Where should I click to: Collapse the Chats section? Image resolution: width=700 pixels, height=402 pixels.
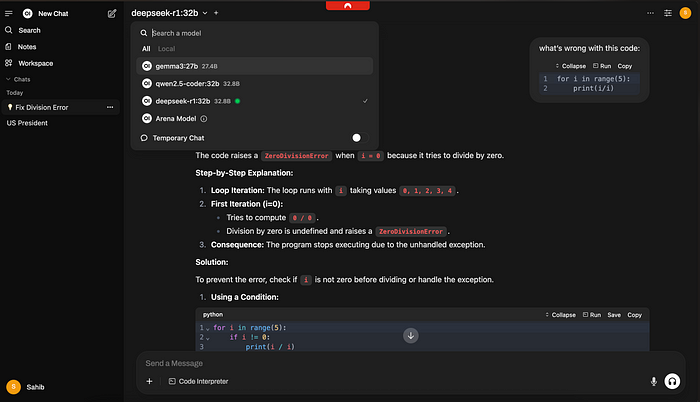18,80
